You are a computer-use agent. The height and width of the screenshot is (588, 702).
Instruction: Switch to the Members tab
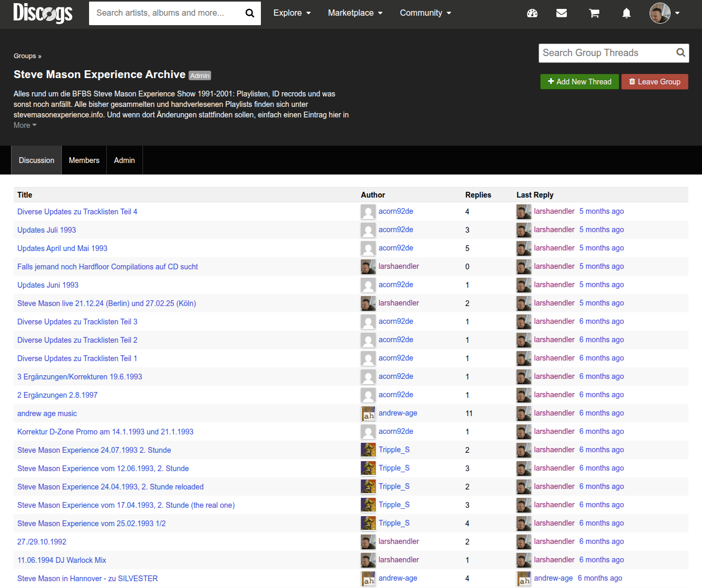84,160
